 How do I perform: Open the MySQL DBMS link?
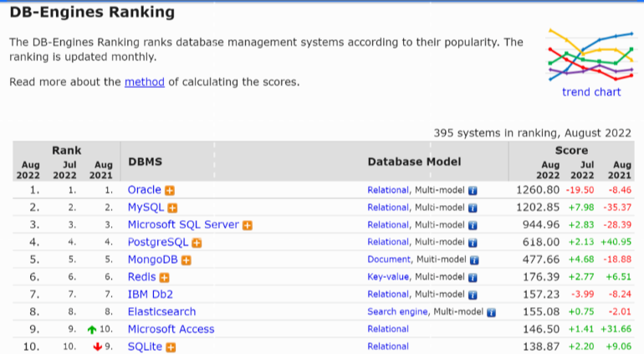tap(146, 207)
